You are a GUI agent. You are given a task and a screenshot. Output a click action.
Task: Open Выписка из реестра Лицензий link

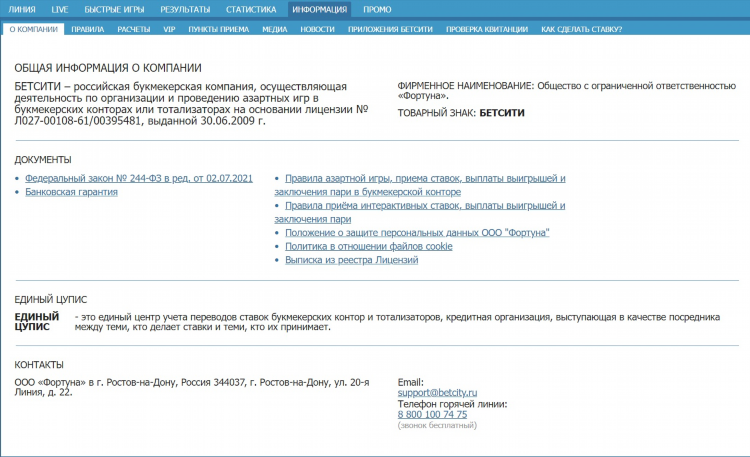[352, 260]
